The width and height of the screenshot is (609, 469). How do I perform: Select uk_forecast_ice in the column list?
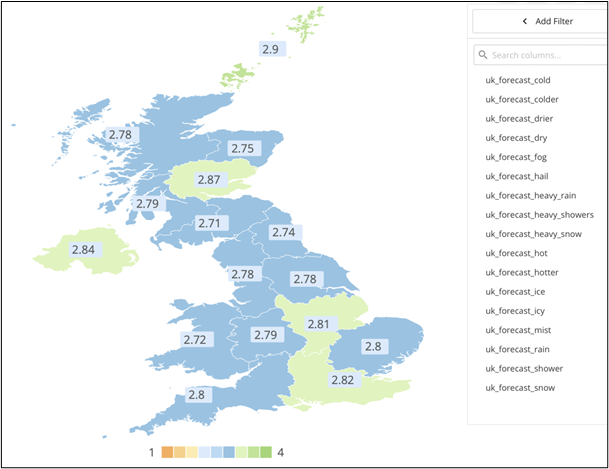tap(514, 291)
